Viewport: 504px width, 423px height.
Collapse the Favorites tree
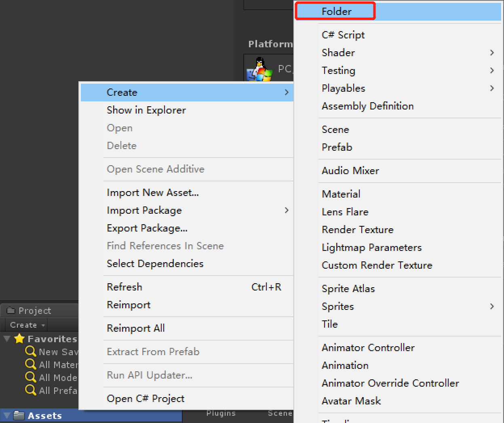tap(7, 339)
